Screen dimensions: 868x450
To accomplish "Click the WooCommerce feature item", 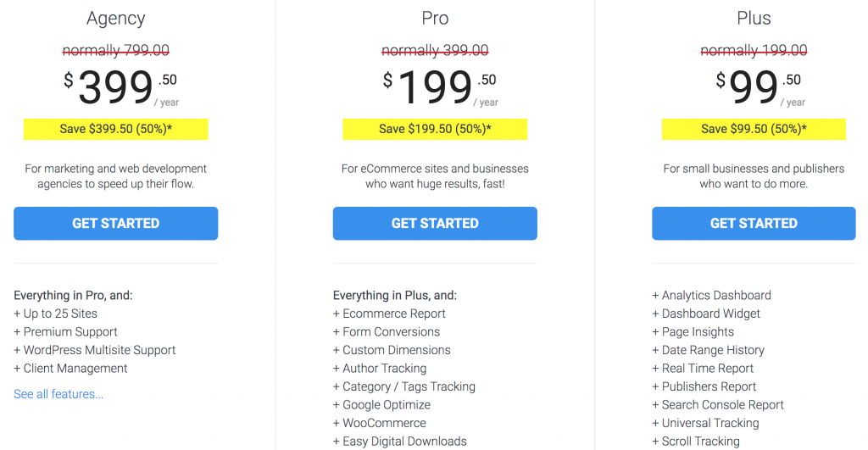I will coord(380,424).
